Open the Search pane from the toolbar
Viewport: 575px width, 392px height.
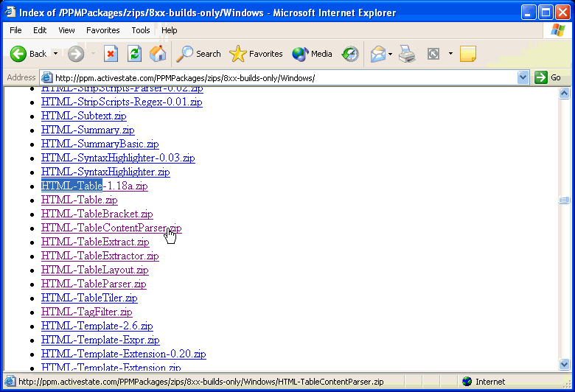[199, 54]
